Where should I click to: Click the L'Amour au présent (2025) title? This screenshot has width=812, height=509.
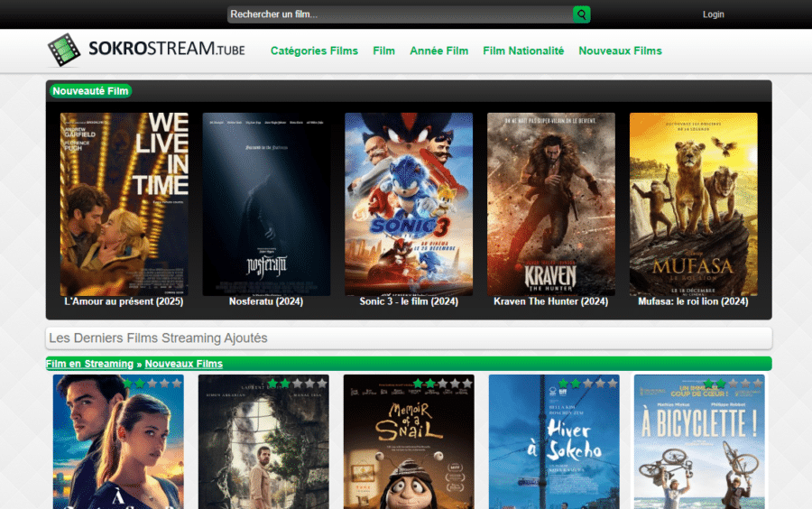124,301
